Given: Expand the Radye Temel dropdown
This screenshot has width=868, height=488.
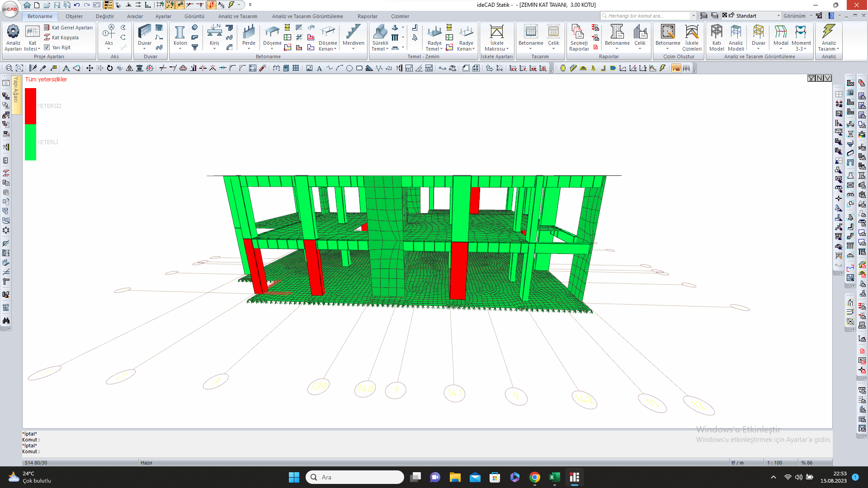Looking at the screenshot, I should [x=434, y=38].
